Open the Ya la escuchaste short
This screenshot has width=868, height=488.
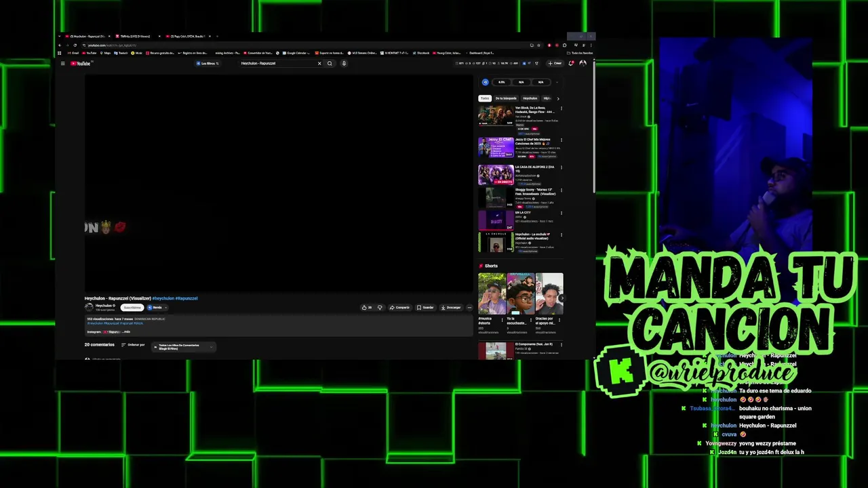[520, 293]
